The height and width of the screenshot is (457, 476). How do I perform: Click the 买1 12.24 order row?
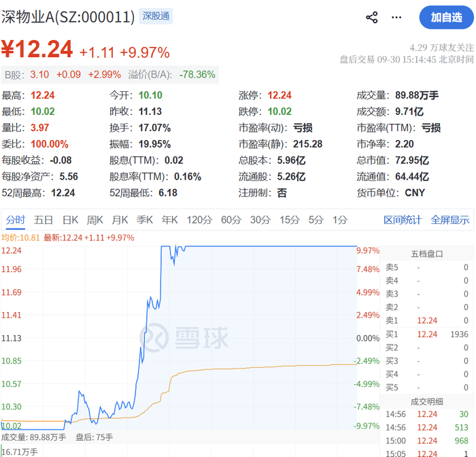[x=427, y=335]
